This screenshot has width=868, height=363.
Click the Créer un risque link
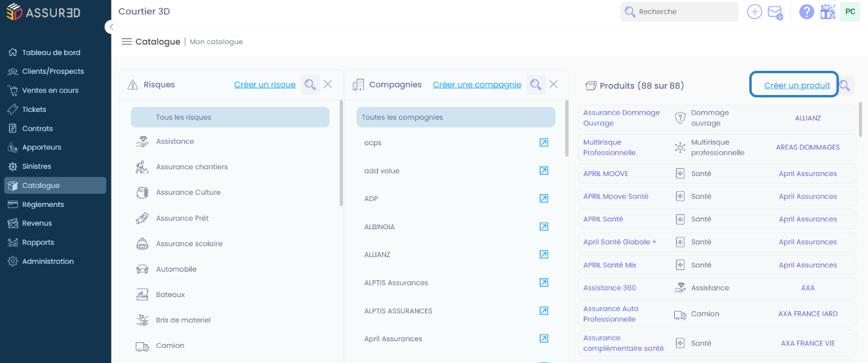coord(265,85)
